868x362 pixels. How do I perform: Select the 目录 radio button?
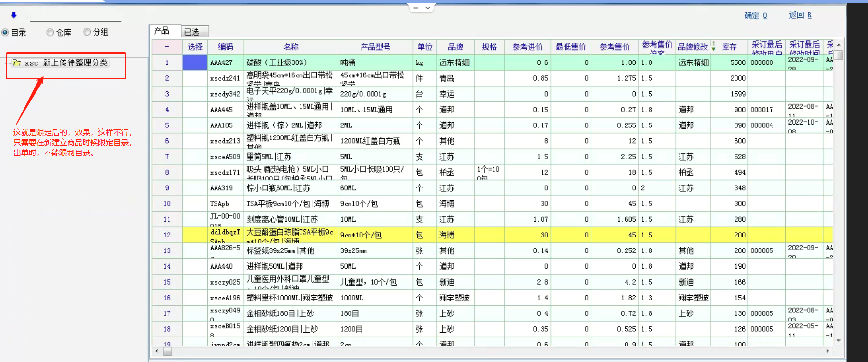[5, 32]
